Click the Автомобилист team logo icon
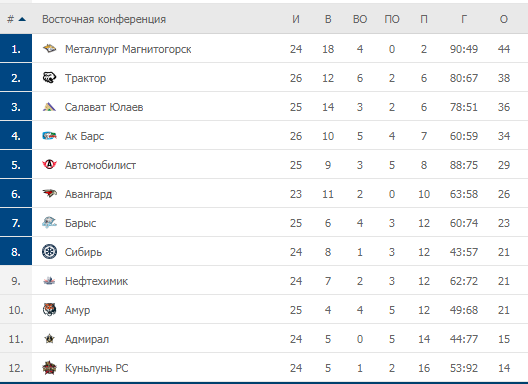 pos(50,165)
